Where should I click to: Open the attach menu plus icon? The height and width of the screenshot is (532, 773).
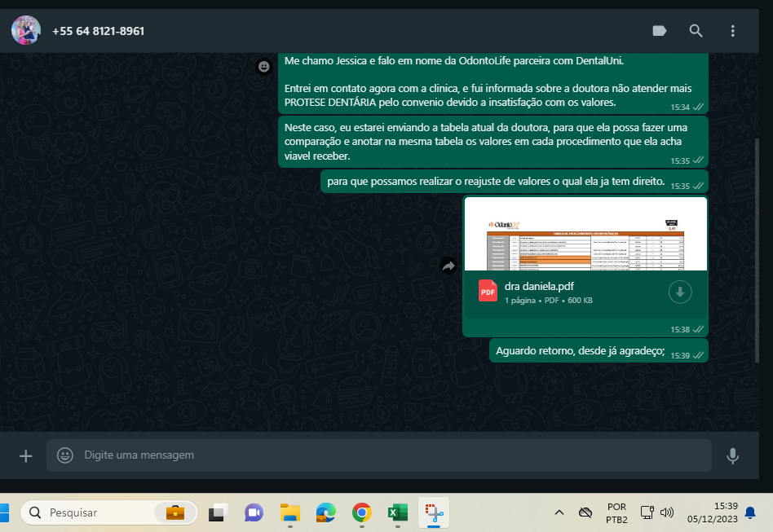tap(25, 455)
